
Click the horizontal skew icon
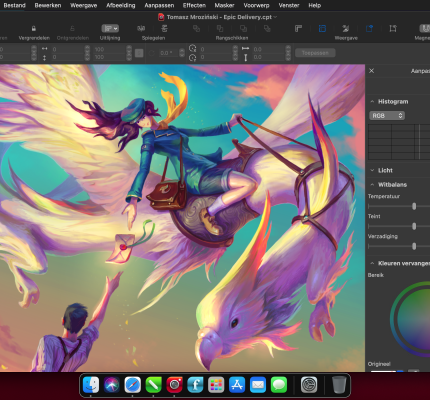[245, 49]
